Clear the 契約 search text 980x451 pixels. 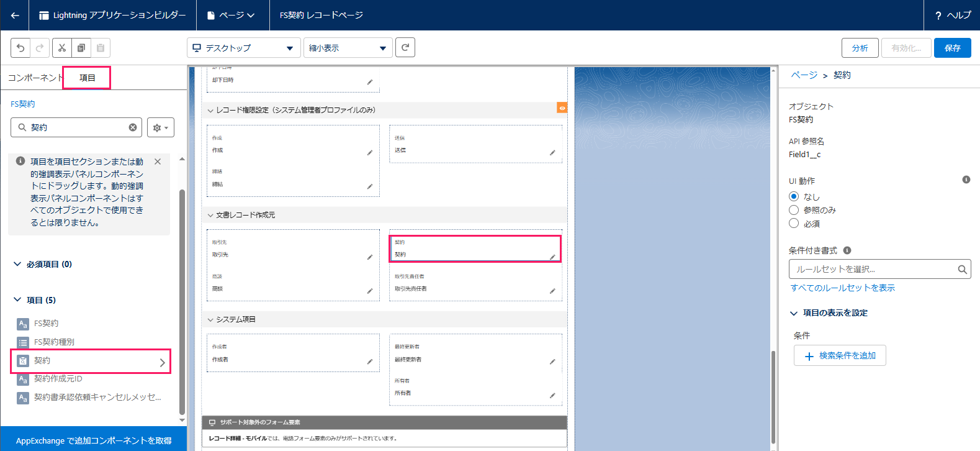click(133, 127)
